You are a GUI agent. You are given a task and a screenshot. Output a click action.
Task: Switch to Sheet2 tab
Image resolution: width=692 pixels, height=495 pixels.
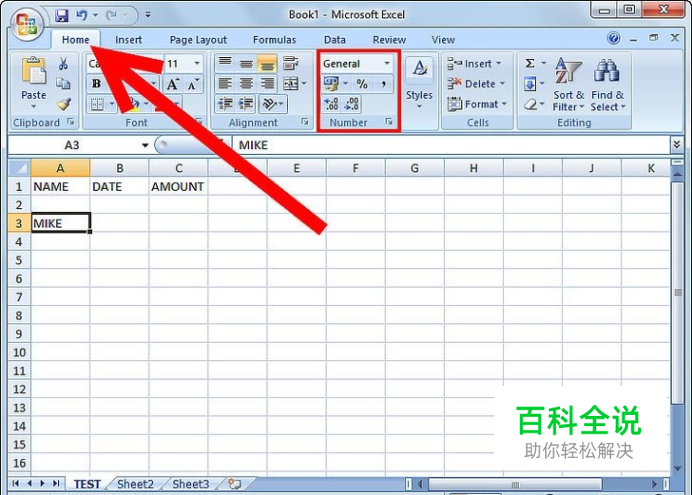[135, 484]
